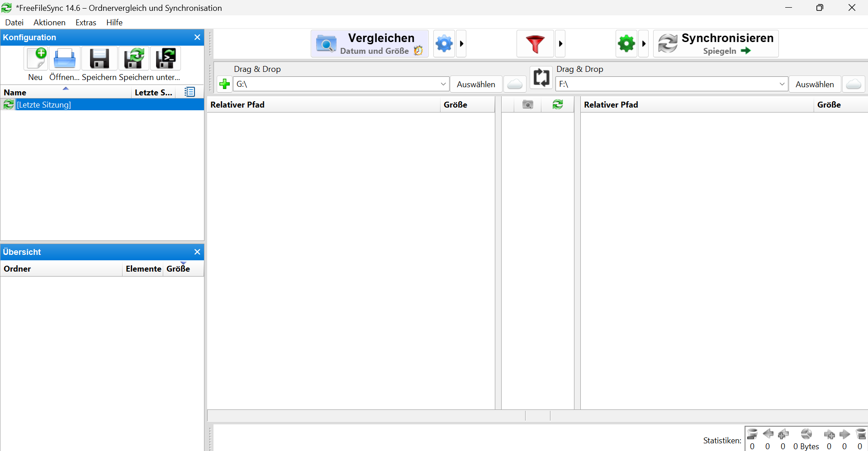868x451 pixels.
Task: Click the statistics icon above 0 Bytes
Action: point(806,434)
